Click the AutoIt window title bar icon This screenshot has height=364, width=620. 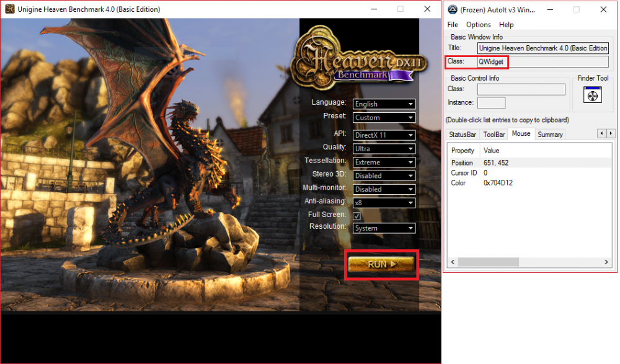click(x=453, y=9)
